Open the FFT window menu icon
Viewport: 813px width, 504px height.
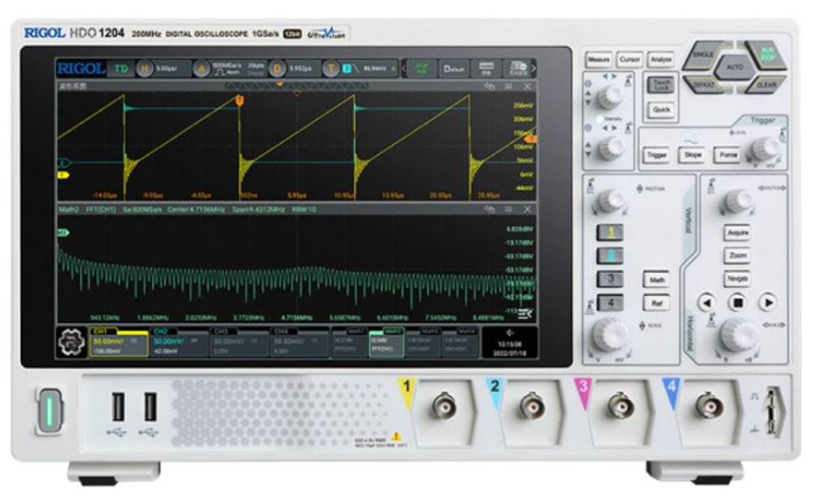508,210
